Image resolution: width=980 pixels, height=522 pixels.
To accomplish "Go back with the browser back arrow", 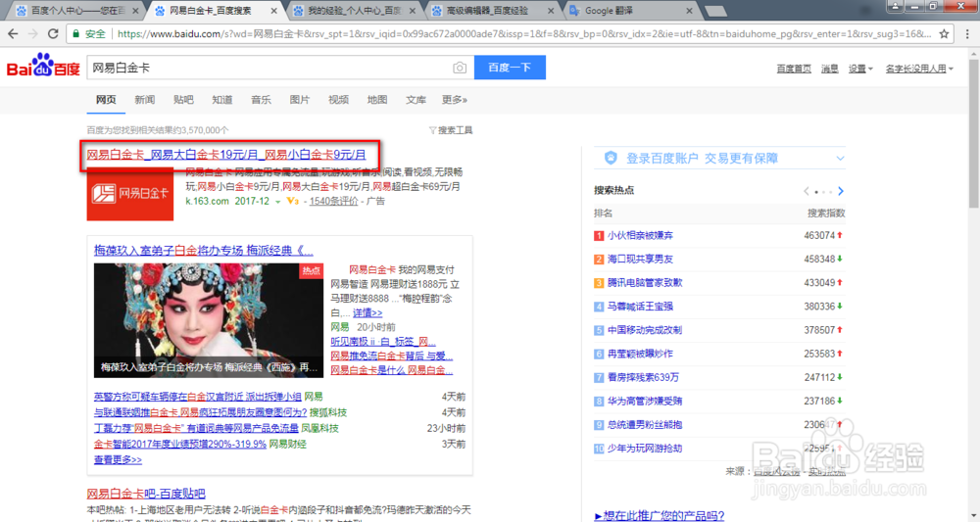I will (13, 33).
